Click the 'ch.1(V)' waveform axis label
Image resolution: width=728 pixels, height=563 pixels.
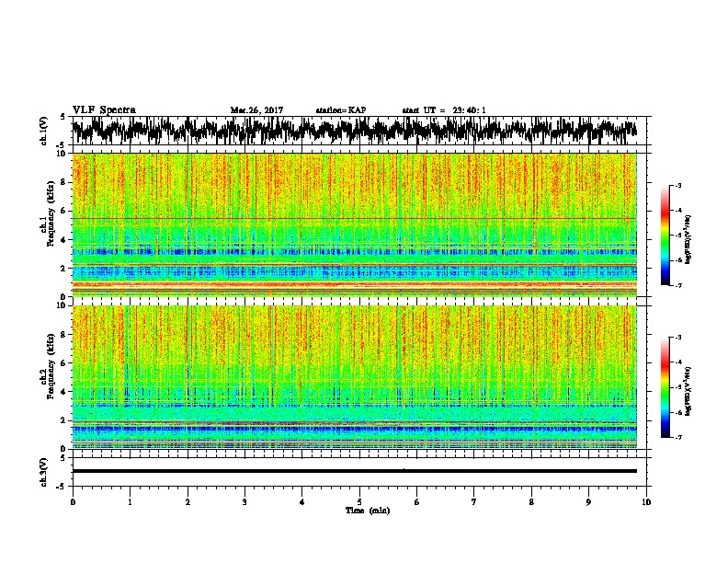[43, 131]
